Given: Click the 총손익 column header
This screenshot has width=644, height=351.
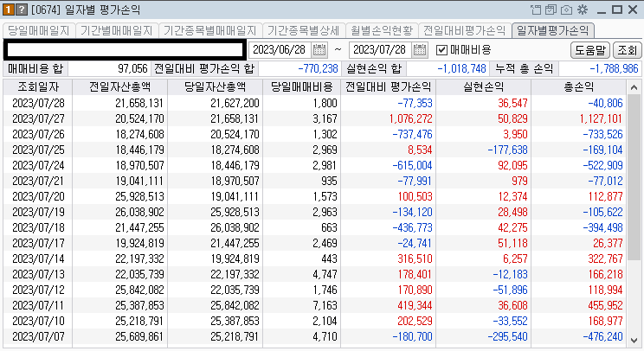Looking at the screenshot, I should pyautogui.click(x=579, y=87).
